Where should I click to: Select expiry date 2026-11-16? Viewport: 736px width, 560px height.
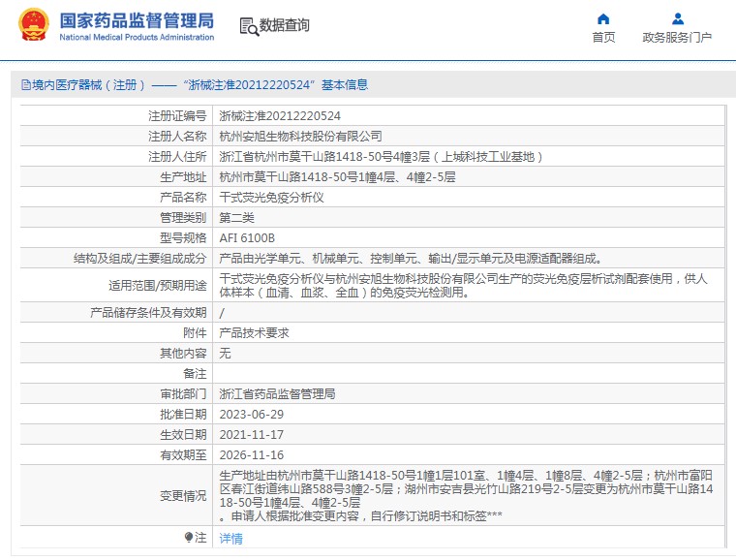point(251,454)
